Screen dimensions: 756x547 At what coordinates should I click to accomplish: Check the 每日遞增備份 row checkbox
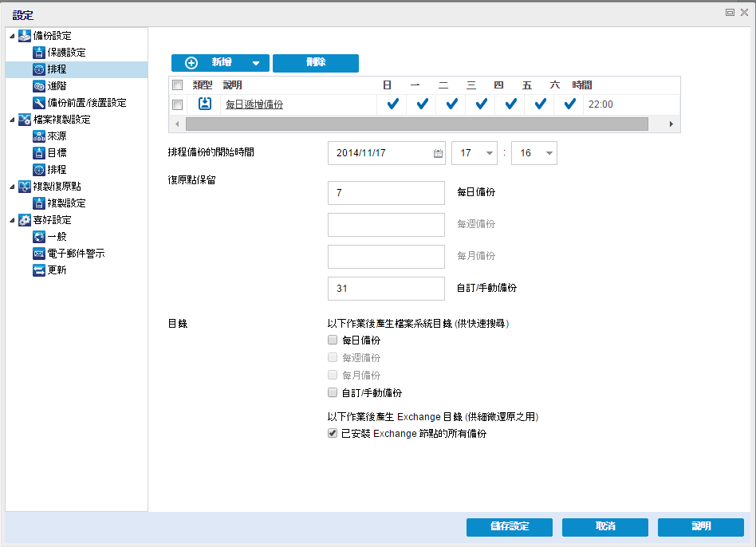click(x=177, y=104)
